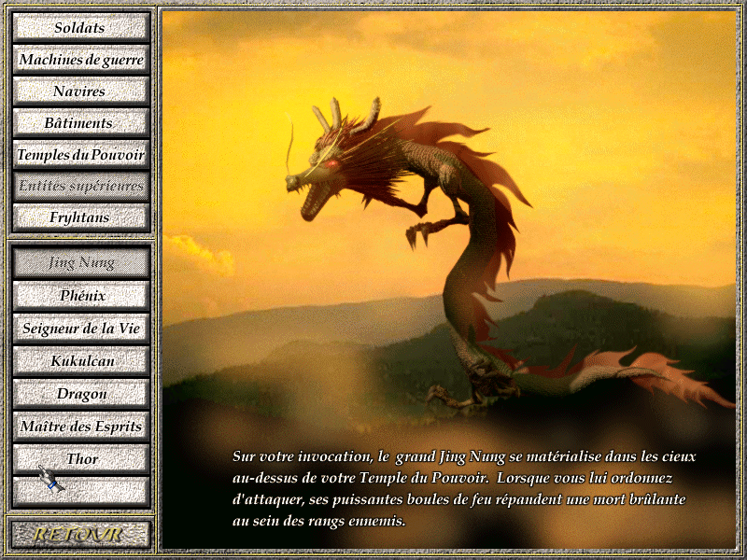747x560 pixels.
Task: Select Machines de guerre category
Action: pyautogui.click(x=81, y=59)
